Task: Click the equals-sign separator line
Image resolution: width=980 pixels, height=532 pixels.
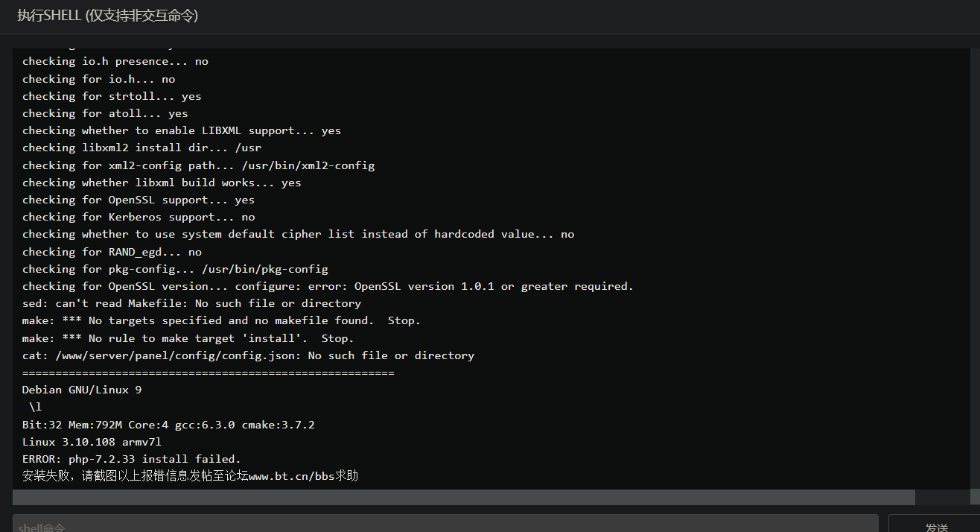Action: coord(208,373)
